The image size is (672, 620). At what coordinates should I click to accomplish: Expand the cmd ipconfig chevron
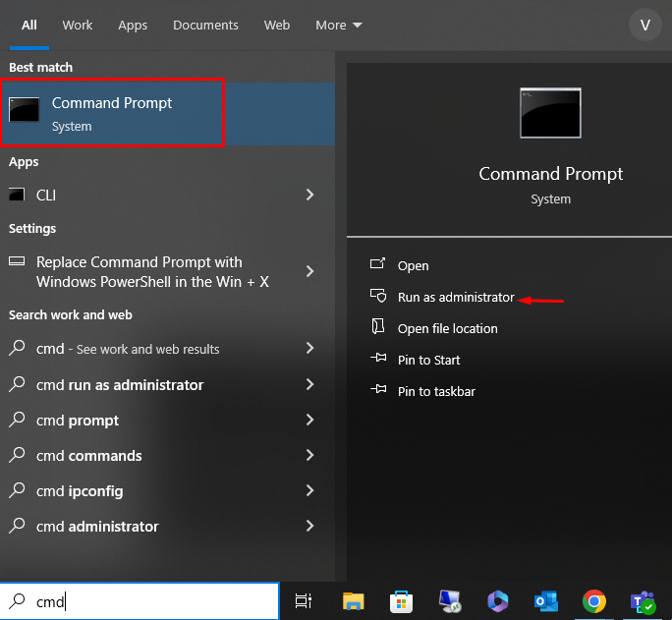[x=309, y=490]
